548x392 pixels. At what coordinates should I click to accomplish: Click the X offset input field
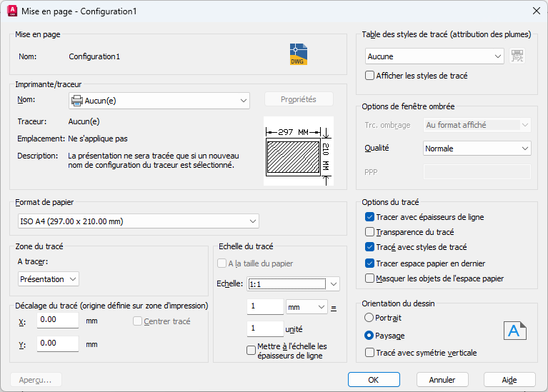57,321
